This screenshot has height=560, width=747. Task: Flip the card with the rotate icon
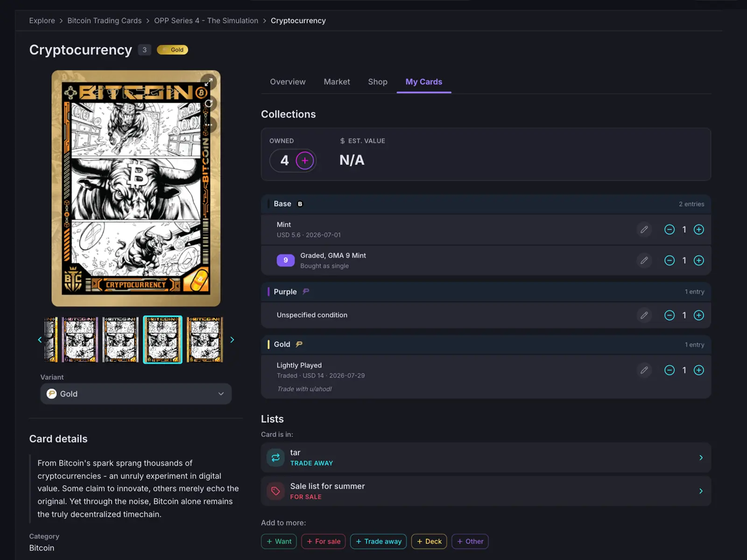pos(209,103)
